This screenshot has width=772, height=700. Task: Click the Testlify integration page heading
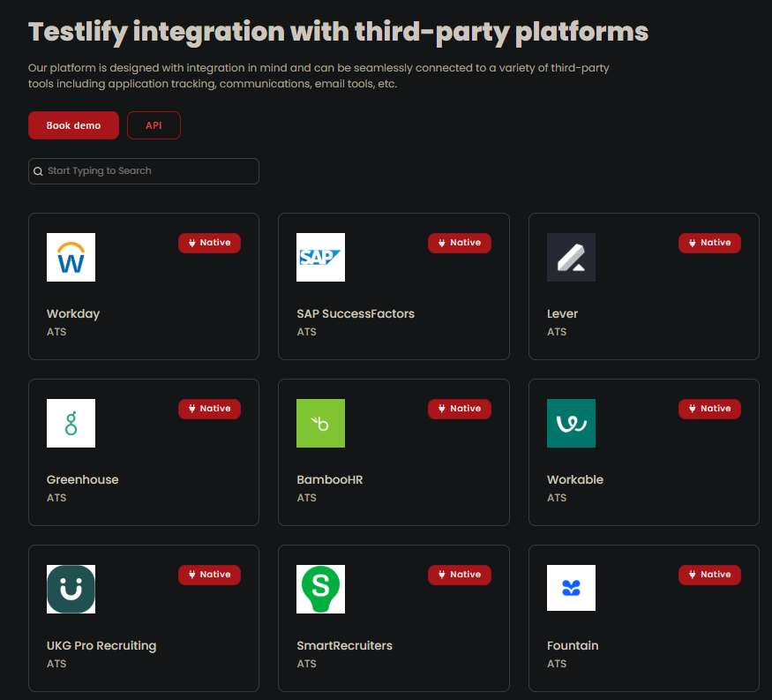[338, 33]
